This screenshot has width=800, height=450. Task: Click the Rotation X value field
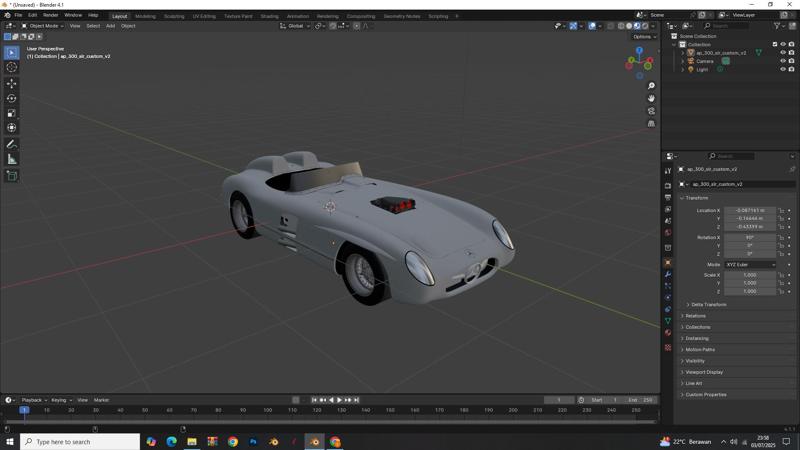pos(749,238)
